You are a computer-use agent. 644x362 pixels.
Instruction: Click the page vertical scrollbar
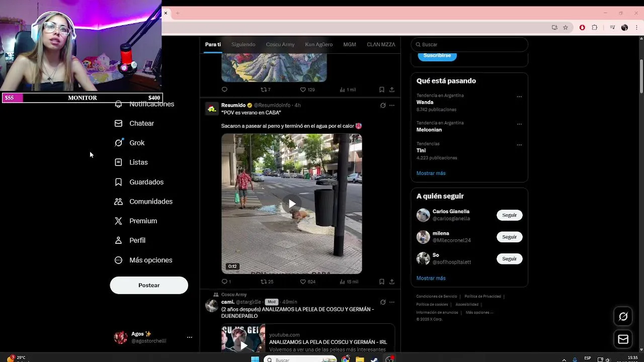641,75
